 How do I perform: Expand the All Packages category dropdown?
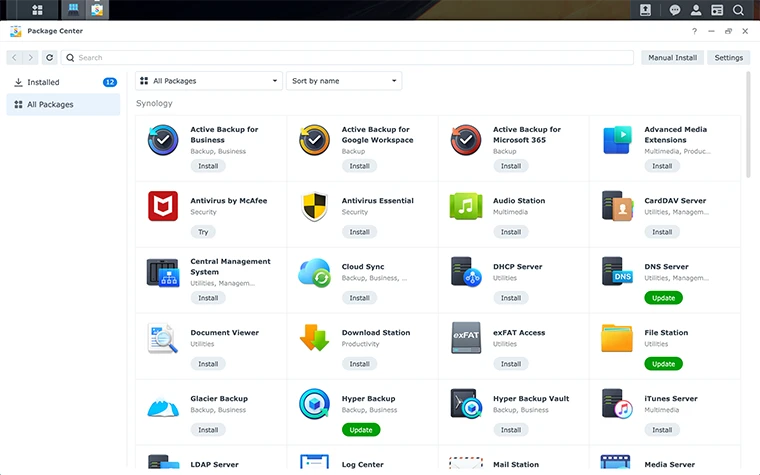tap(208, 81)
